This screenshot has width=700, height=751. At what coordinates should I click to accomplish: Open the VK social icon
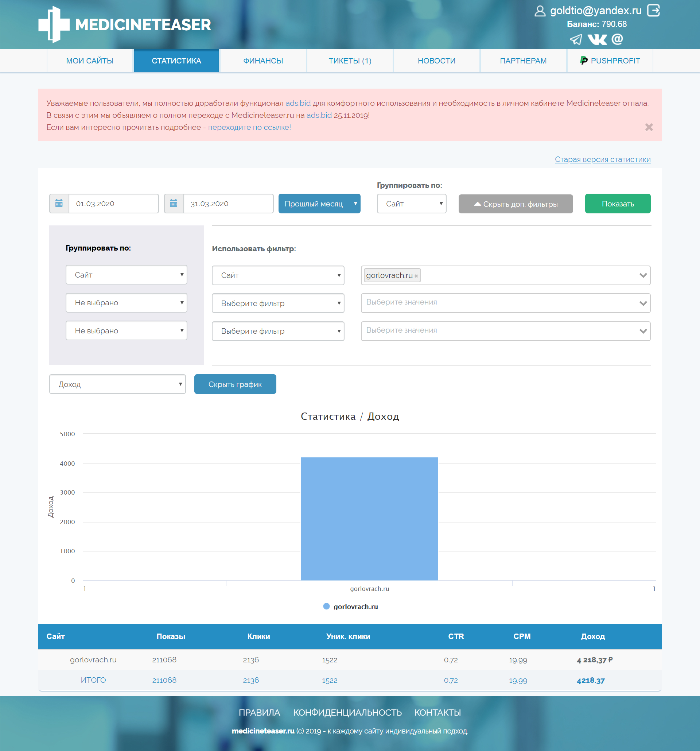[x=597, y=39]
